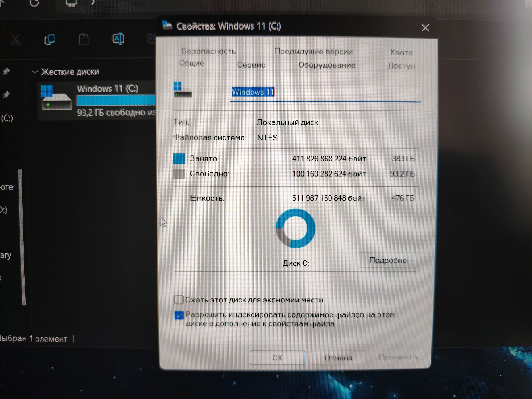Click the blue Занято color square
The height and width of the screenshot is (399, 532).
click(179, 159)
